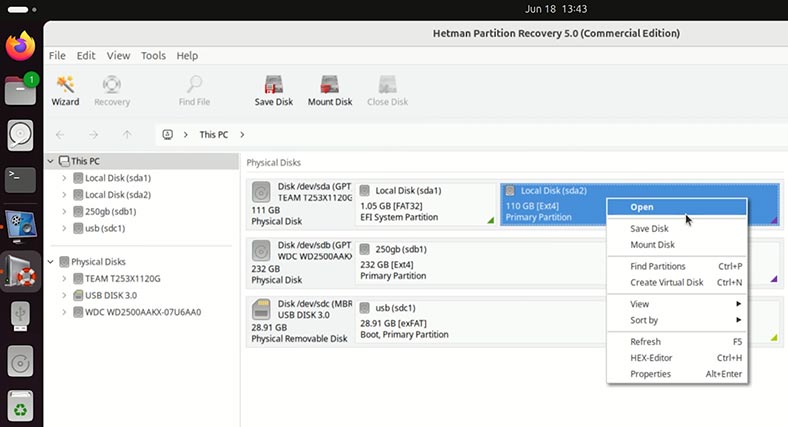The height and width of the screenshot is (427, 788).
Task: Open the Files app in the dock
Action: tap(20, 90)
